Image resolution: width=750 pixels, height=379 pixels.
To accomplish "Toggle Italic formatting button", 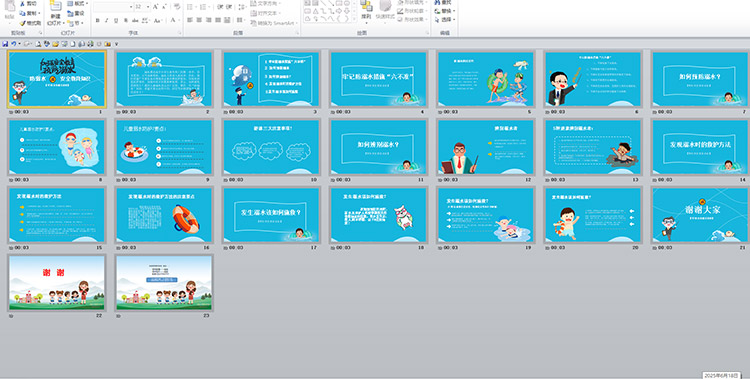I will click(107, 20).
